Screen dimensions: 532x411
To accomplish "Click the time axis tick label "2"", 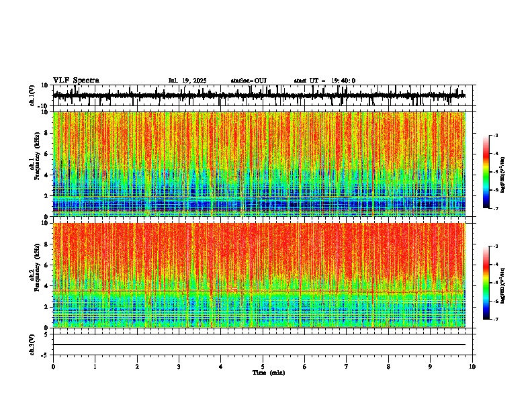I will click(x=137, y=367).
